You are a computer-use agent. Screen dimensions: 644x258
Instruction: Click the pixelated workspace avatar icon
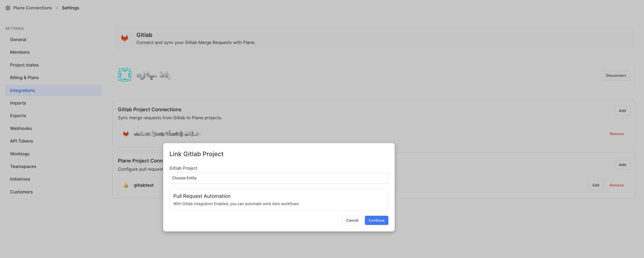point(125,75)
